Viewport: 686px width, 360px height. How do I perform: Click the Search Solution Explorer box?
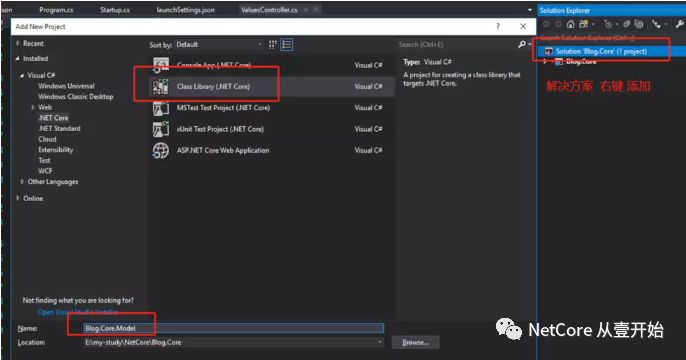[x=612, y=38]
